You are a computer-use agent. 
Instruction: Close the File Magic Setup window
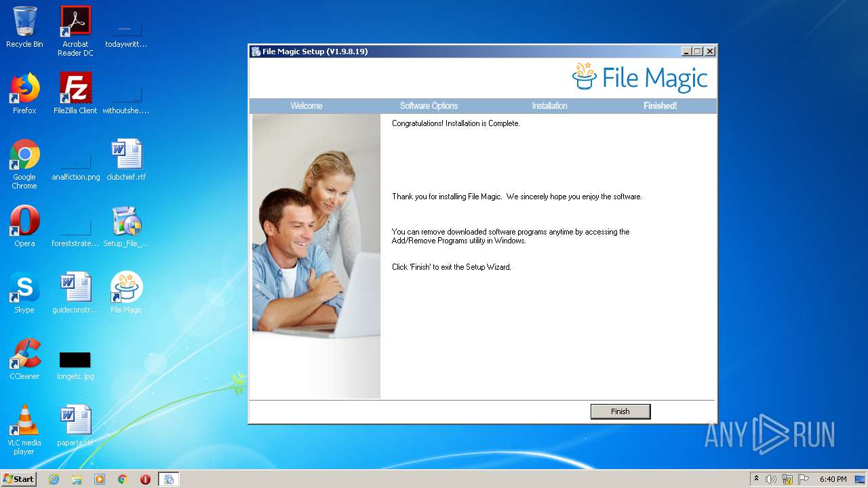coord(710,52)
